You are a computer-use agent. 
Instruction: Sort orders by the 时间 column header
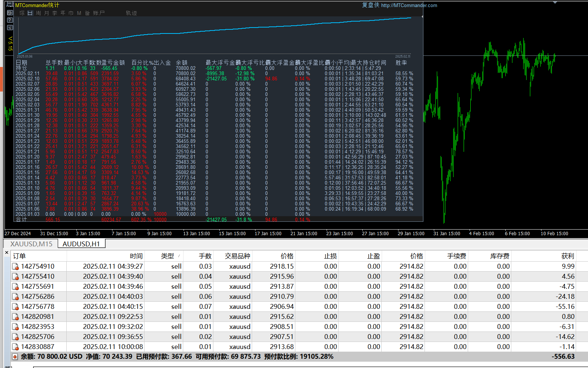tap(136, 256)
